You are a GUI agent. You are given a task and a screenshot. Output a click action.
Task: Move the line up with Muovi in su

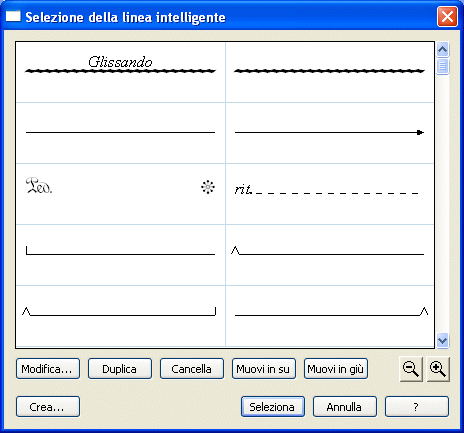[x=264, y=369]
